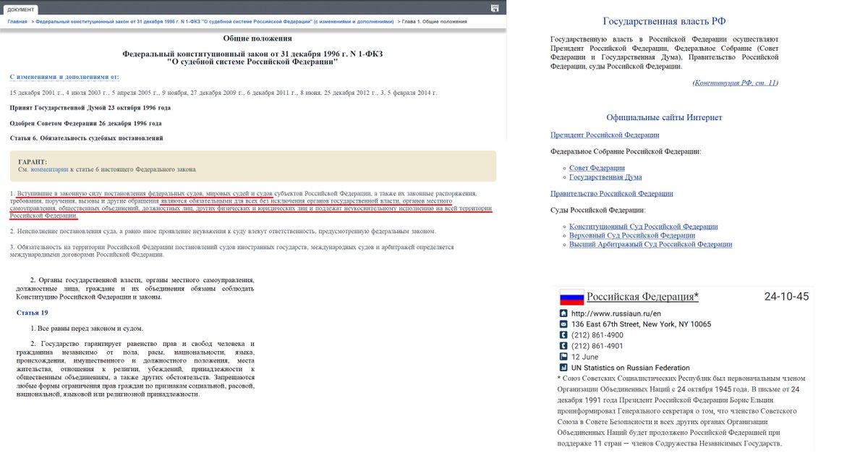Click the 'С изменениями и дополнениями от:' link
This screenshot has width=868, height=469.
(x=64, y=77)
